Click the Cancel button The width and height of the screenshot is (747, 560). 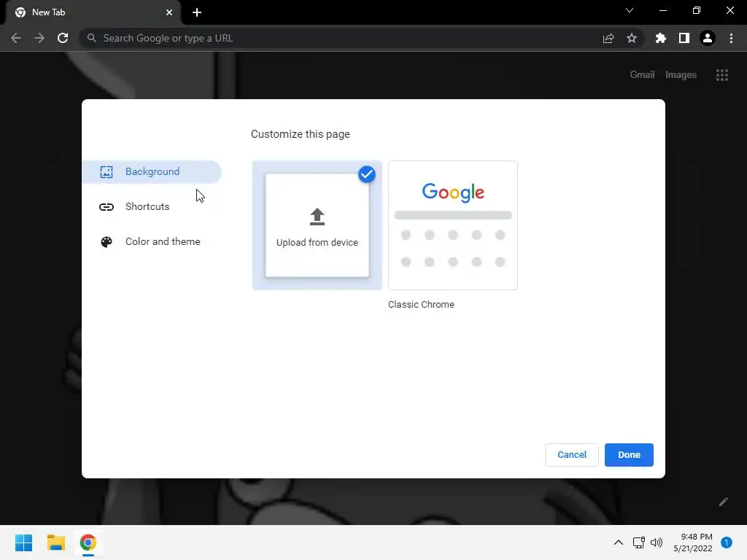(572, 455)
